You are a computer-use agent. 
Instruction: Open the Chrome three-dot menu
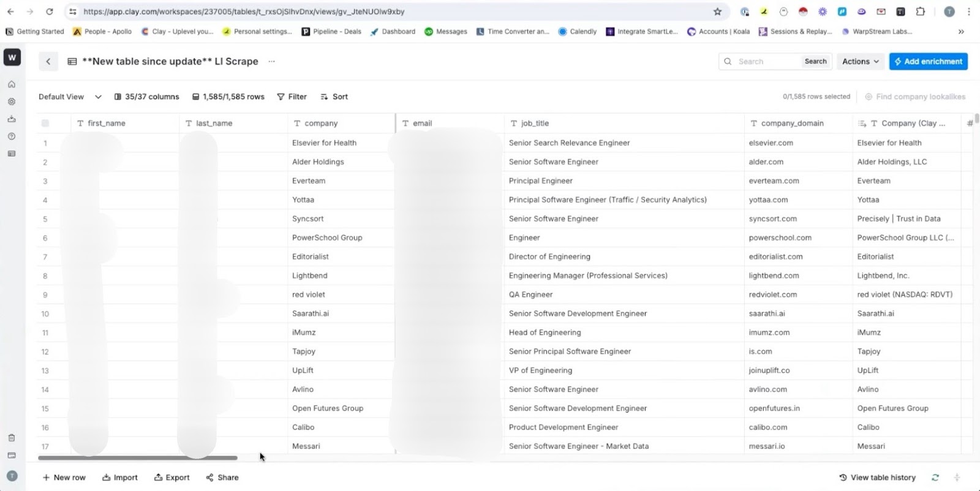coord(968,12)
